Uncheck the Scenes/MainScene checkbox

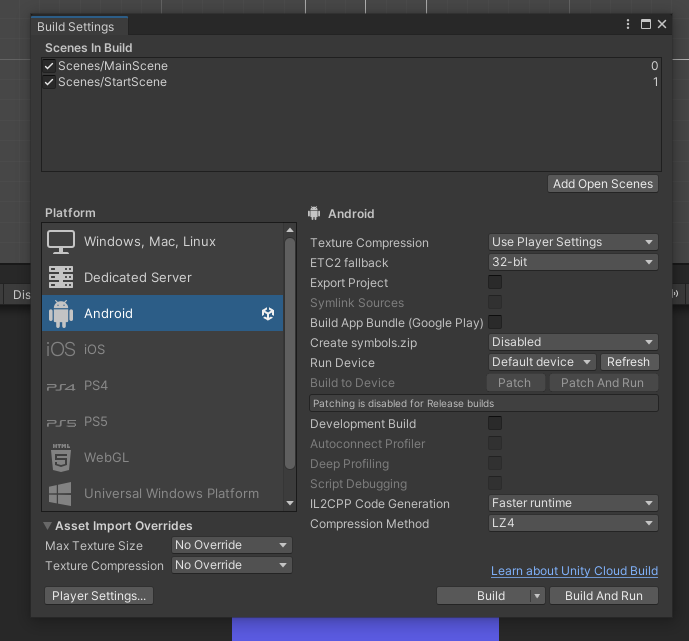49,66
